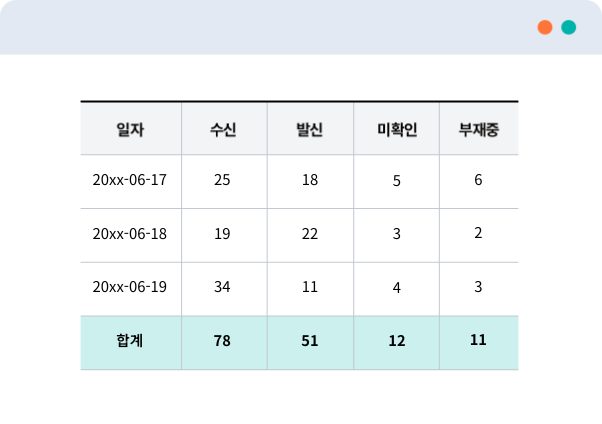The image size is (602, 424).
Task: Select the 수신 total value 78
Action: pos(222,341)
